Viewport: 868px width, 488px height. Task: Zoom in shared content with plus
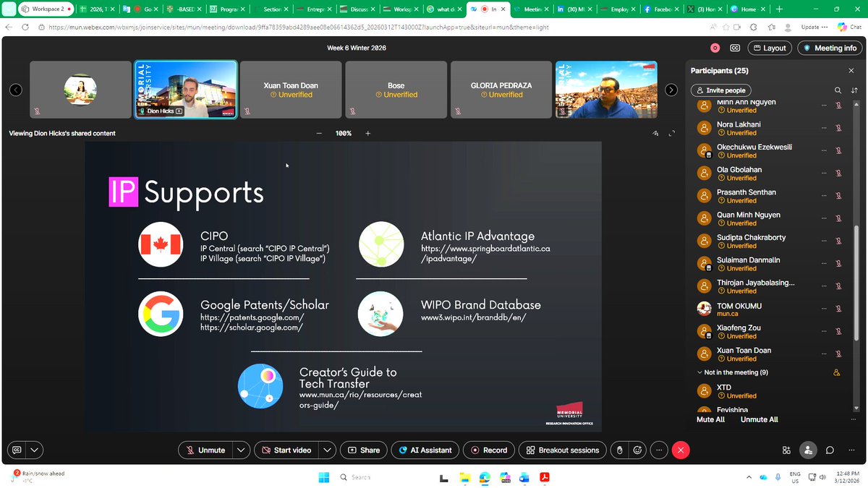pos(367,133)
